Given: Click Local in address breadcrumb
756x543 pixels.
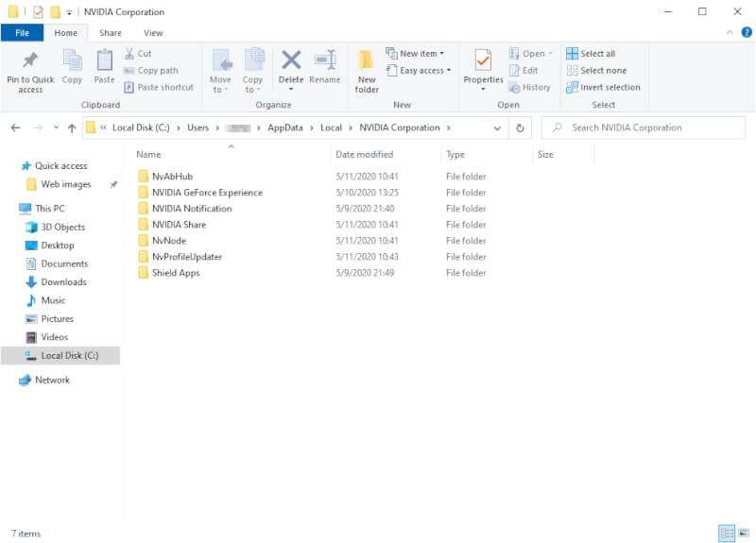Looking at the screenshot, I should 332,127.
